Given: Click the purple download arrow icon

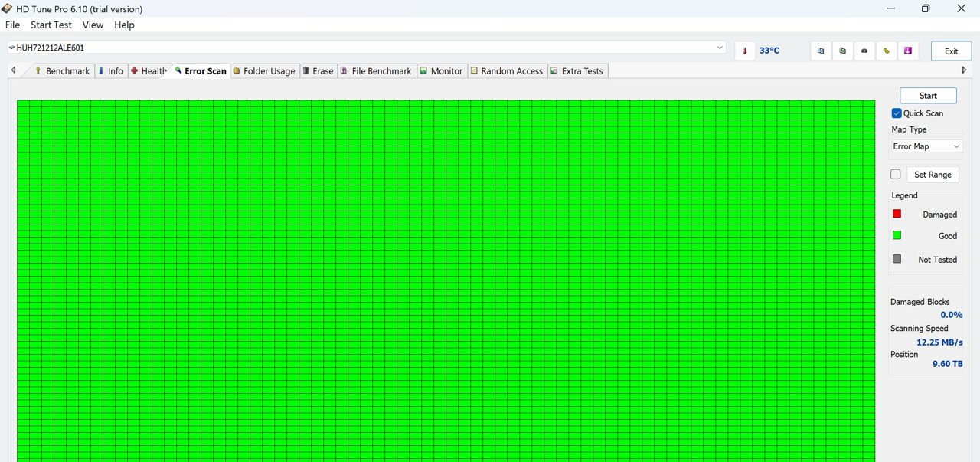Looking at the screenshot, I should coord(908,51).
